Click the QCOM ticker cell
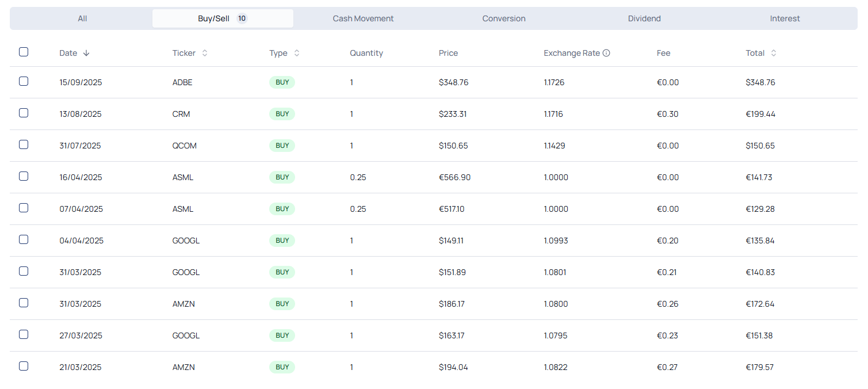 tap(185, 146)
